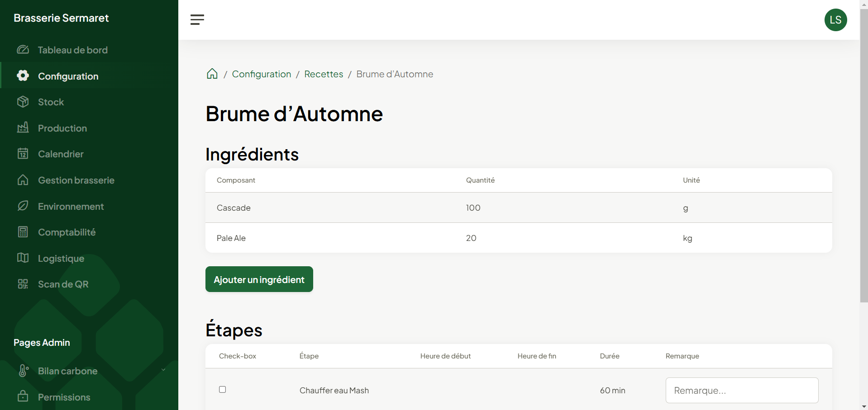Click the Calendrier calendar icon
868x410 pixels.
[23, 154]
